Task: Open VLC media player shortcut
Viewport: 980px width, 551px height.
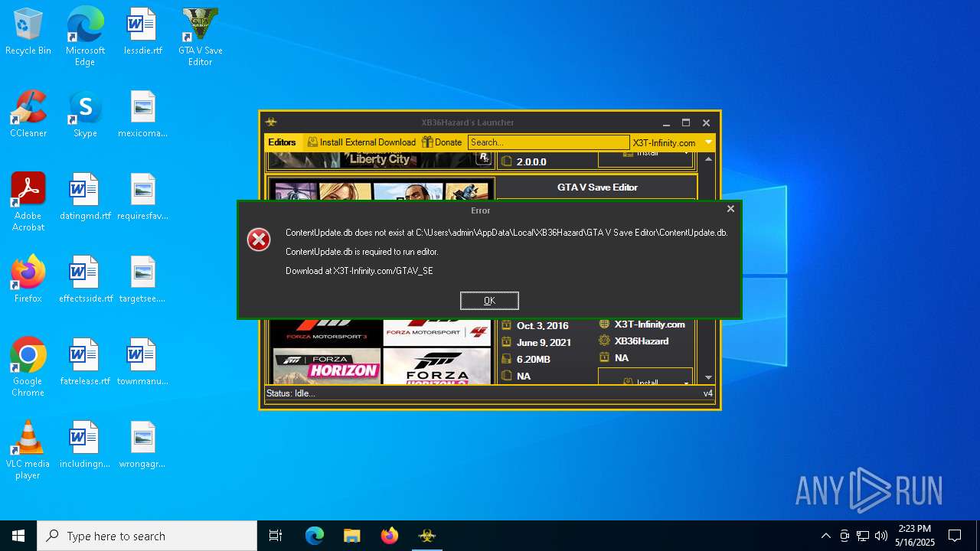Action: (x=28, y=450)
